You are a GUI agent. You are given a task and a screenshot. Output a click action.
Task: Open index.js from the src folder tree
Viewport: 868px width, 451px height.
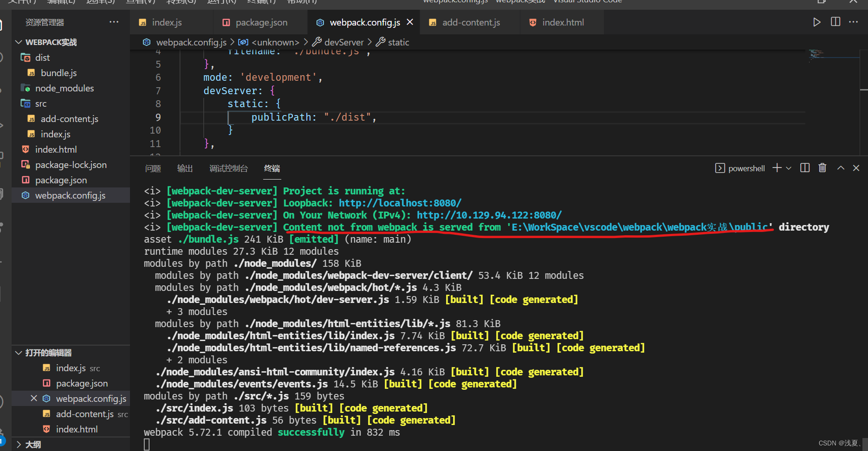pyautogui.click(x=55, y=134)
